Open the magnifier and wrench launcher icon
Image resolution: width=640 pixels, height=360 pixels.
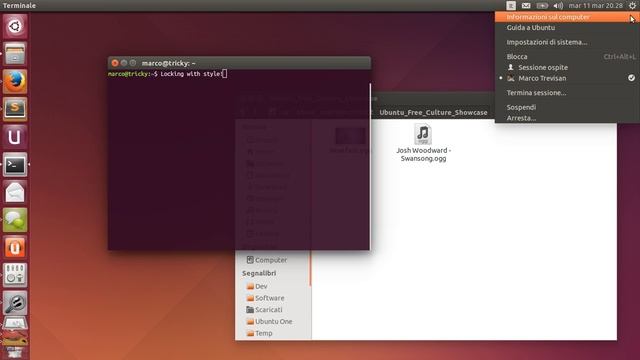(15, 302)
